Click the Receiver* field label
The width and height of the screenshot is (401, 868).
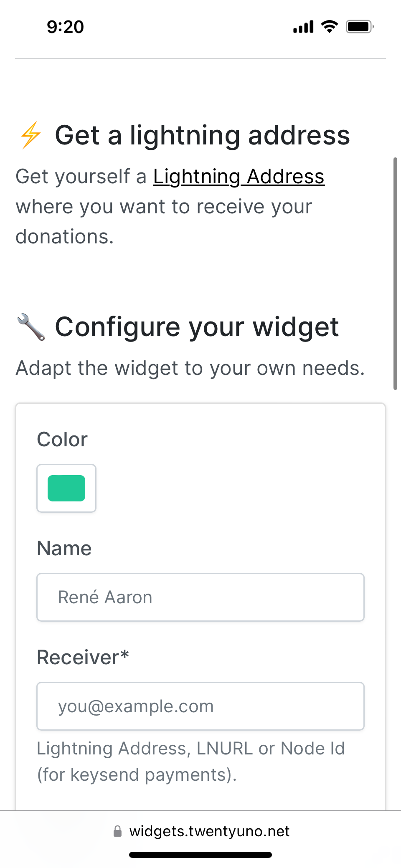click(83, 657)
